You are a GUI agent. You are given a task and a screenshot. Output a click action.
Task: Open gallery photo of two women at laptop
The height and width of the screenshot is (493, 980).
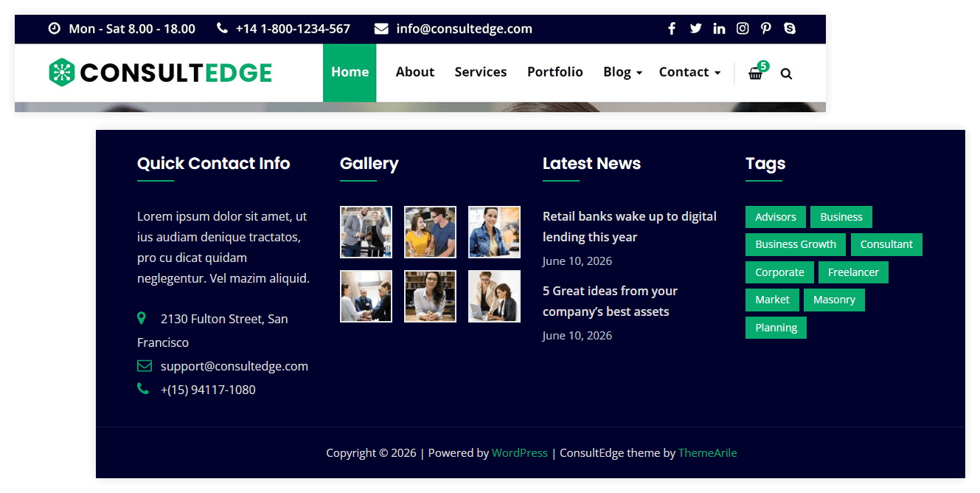[x=494, y=296]
